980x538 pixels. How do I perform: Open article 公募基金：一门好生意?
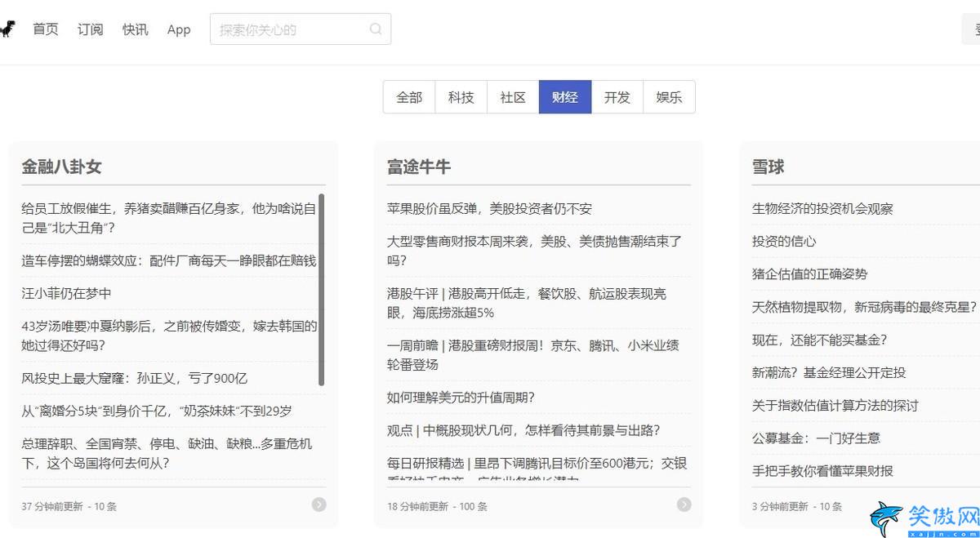click(816, 438)
